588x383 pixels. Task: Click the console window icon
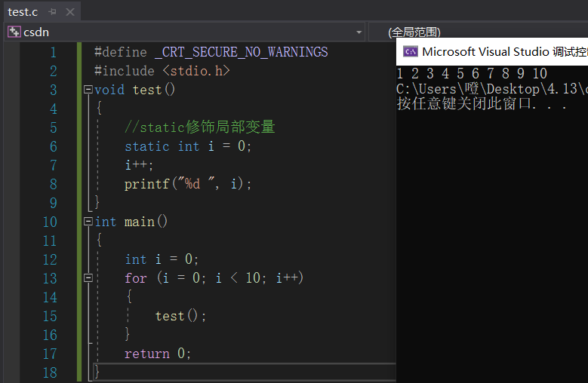(411, 52)
